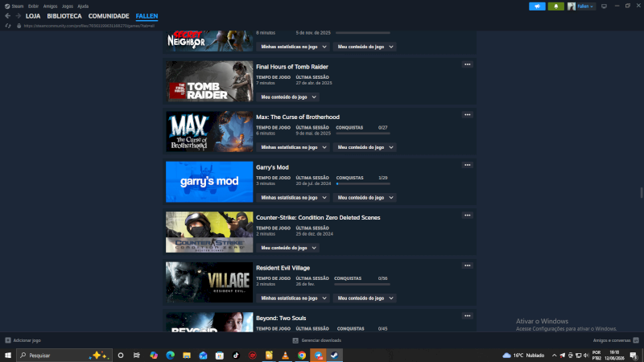Screen dimensions: 644x362
Task: Open options for Final Hours of Tomb Raider
Action: 468,64
